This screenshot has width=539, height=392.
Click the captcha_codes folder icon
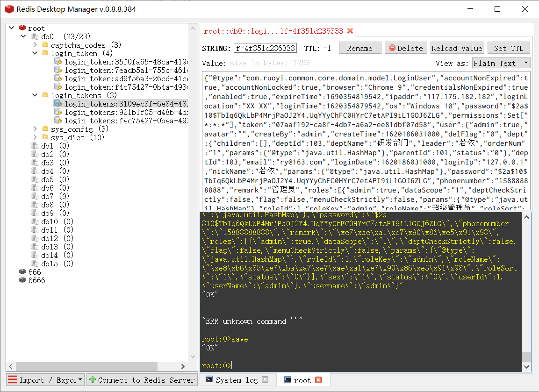point(45,44)
